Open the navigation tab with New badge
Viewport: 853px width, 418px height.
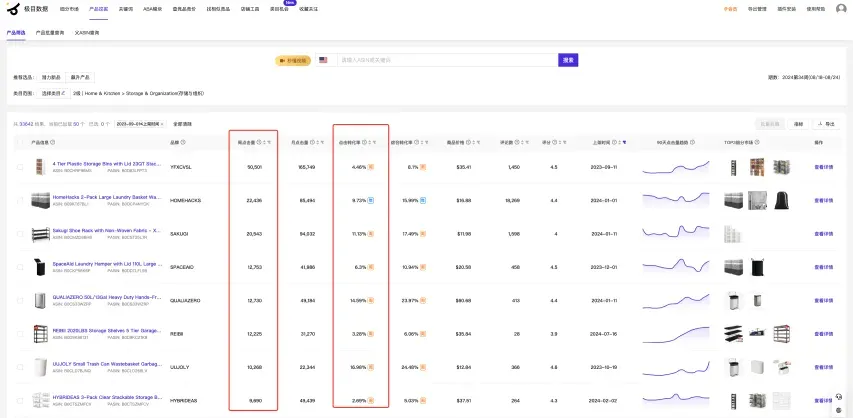coord(279,9)
